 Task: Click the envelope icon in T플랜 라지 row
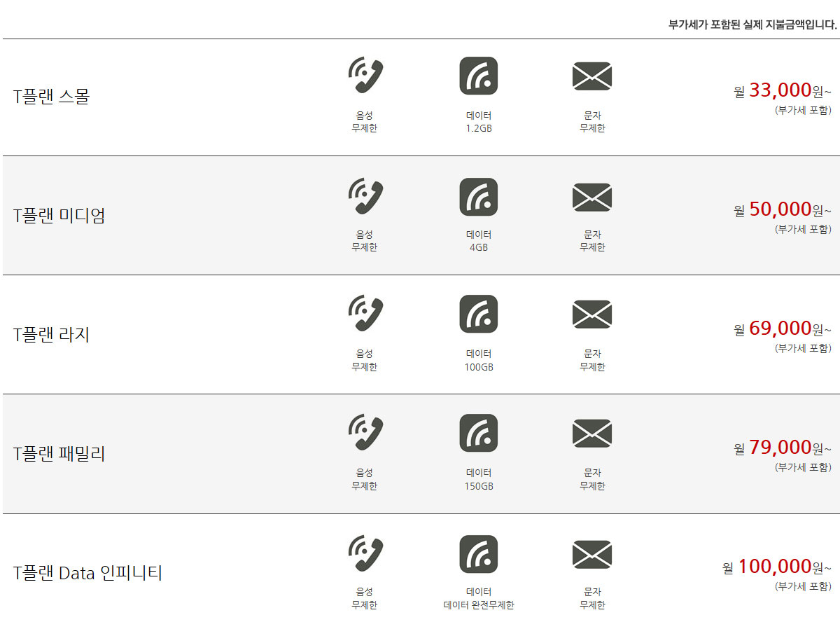pos(592,314)
